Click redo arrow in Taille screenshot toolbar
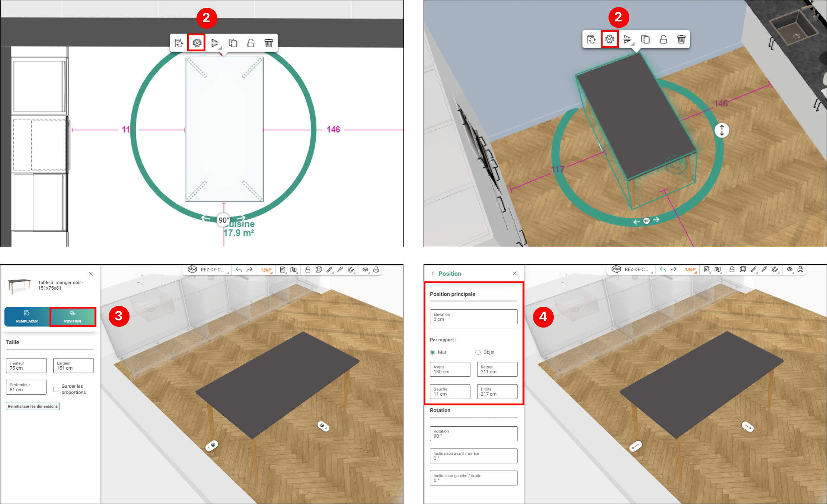Screen dimensions: 827x504 [x=250, y=270]
